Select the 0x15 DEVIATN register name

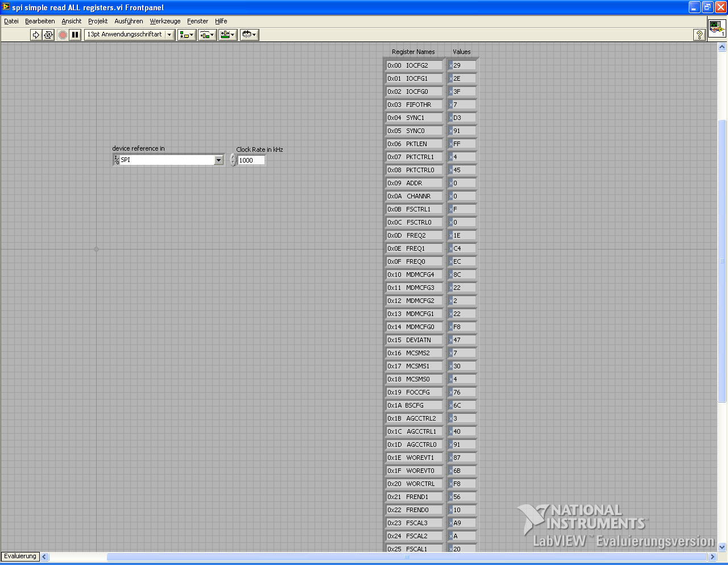tap(414, 340)
